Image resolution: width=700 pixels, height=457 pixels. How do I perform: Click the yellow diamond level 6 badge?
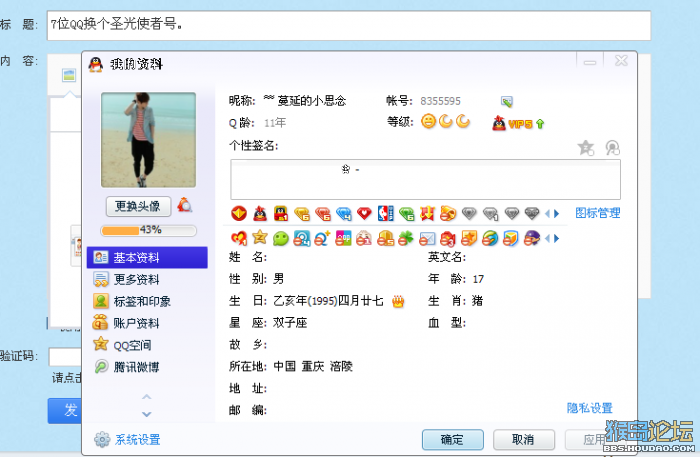pos(302,214)
